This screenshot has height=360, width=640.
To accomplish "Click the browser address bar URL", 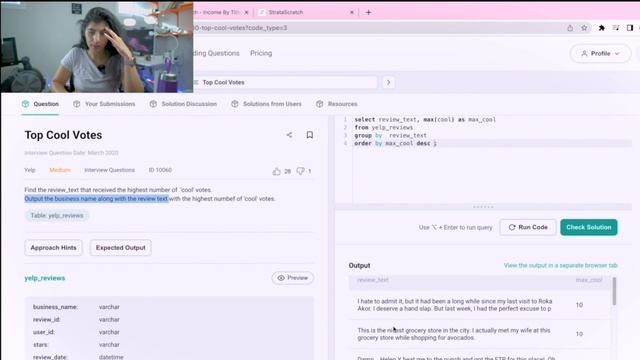I will (x=241, y=28).
